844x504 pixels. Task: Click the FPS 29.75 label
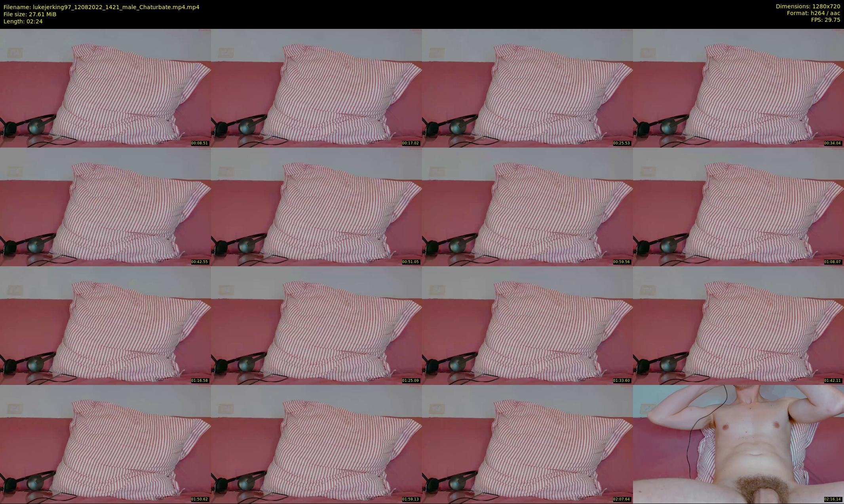(x=825, y=20)
